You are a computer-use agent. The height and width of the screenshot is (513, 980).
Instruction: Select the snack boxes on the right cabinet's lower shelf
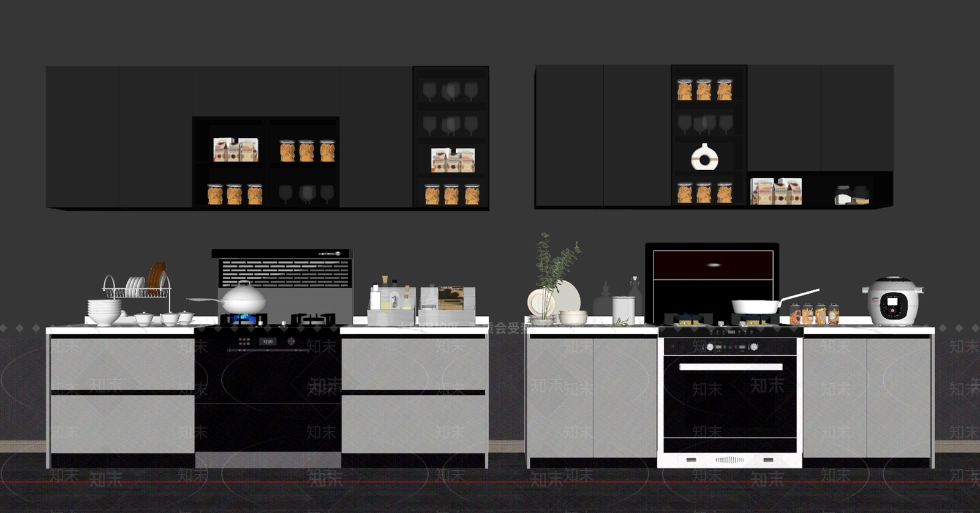pyautogui.click(x=776, y=191)
